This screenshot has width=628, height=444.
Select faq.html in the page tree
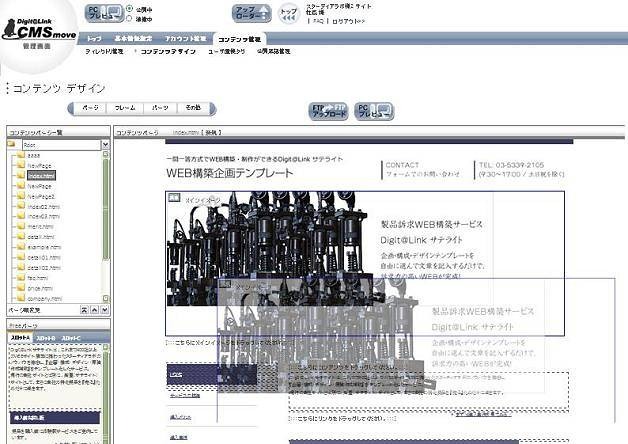click(38, 277)
